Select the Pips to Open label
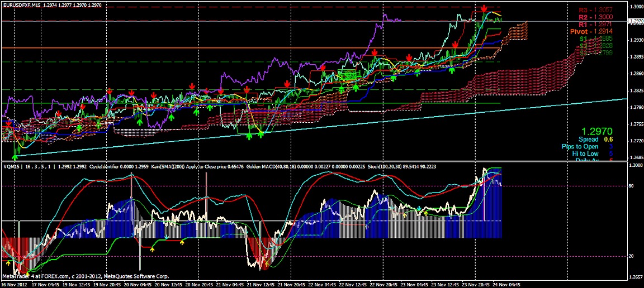Viewport: 644px width, 288px height. point(580,146)
